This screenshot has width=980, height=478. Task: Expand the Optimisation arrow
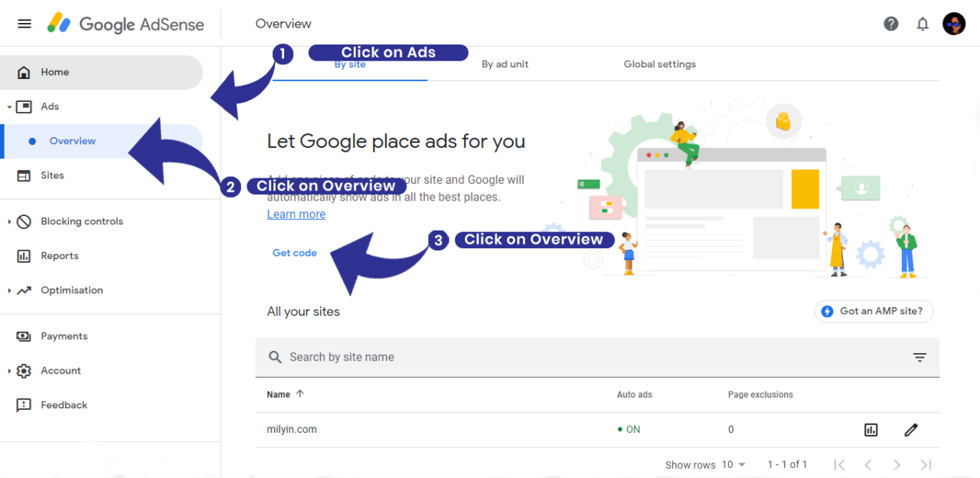coord(9,290)
